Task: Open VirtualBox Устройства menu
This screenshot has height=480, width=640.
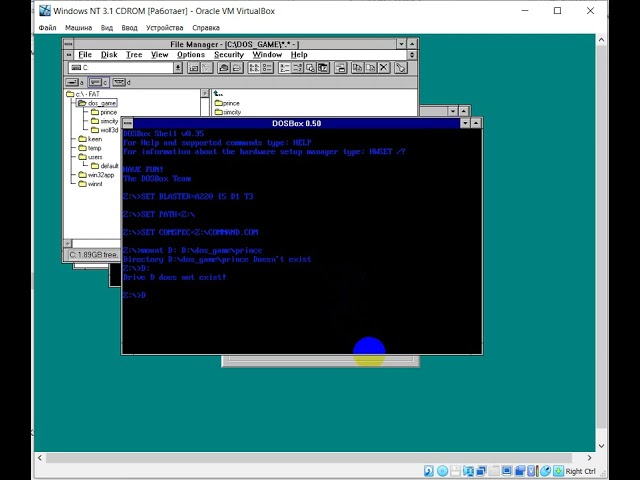Action: click(164, 28)
